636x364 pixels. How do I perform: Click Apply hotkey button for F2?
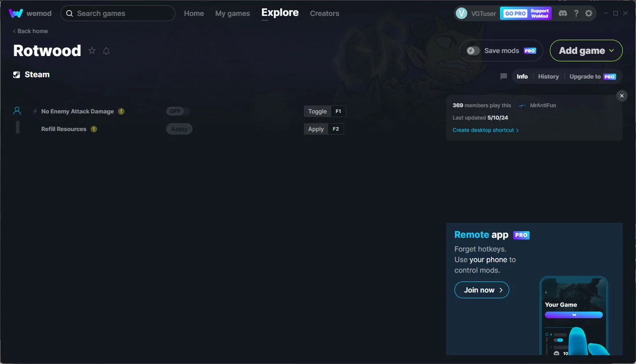click(316, 129)
